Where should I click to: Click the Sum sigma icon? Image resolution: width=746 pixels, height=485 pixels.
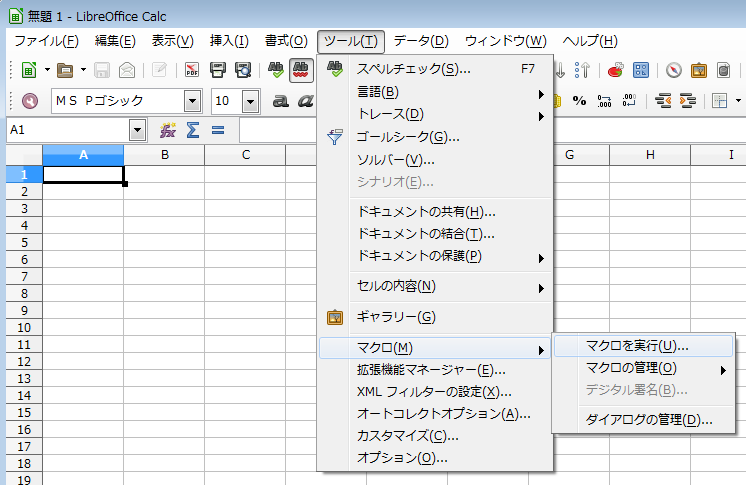point(193,130)
